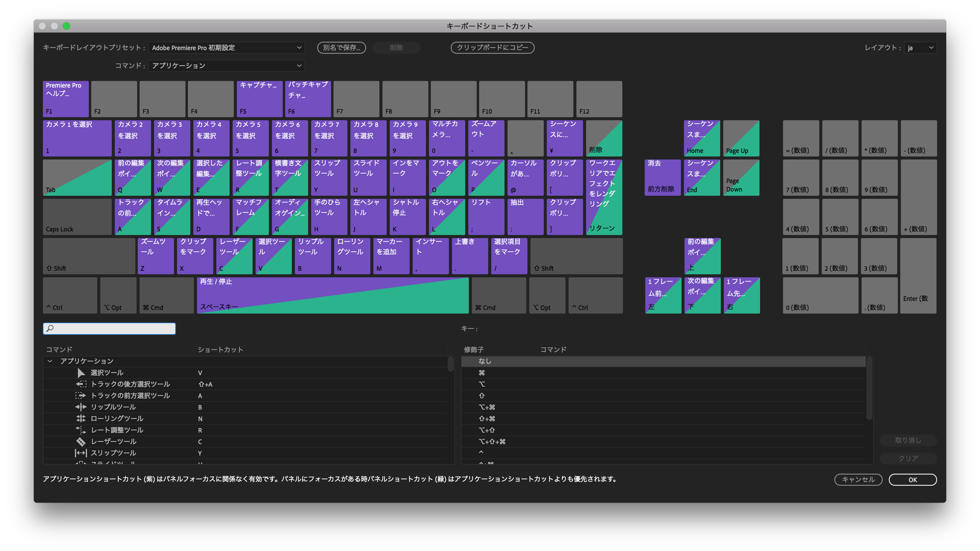Screen dimensions: 980x551
Task: Select the レーザーツール (Razor tool)
Action: point(112,441)
